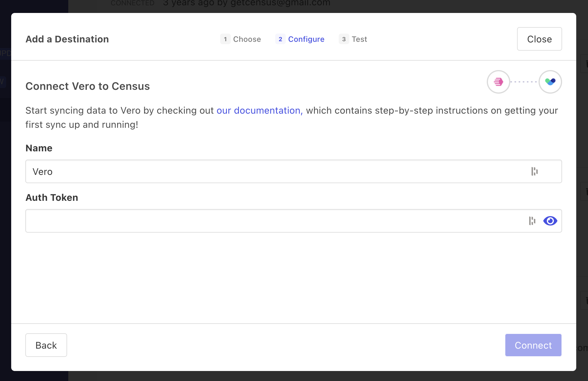
Task: Jump to the Test step
Action: click(359, 39)
